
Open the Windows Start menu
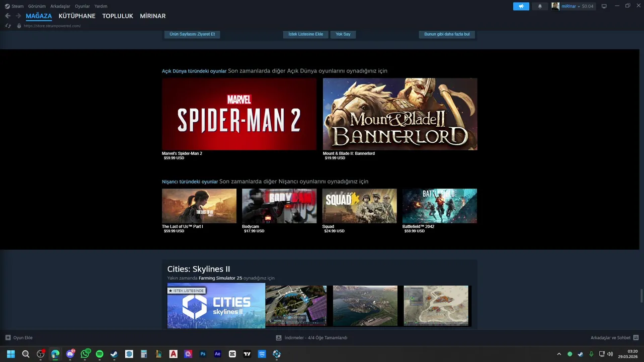point(11,354)
